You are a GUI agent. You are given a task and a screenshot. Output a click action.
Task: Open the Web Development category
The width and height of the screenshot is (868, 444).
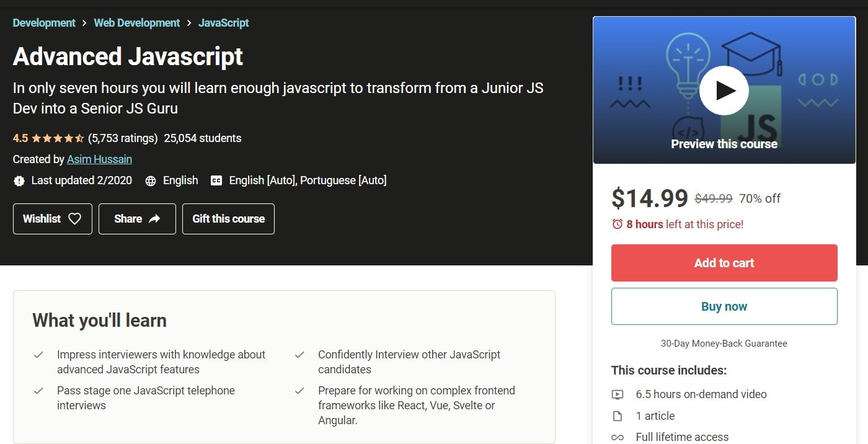coord(136,22)
